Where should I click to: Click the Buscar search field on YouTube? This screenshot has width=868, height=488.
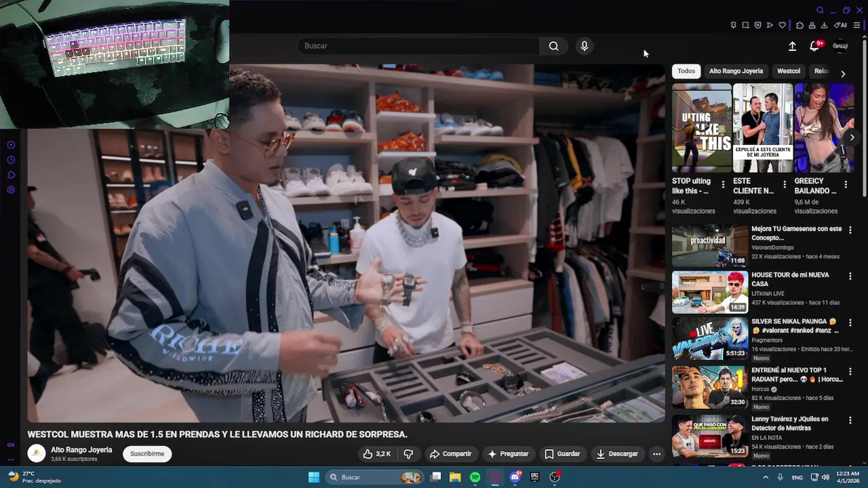tap(418, 46)
